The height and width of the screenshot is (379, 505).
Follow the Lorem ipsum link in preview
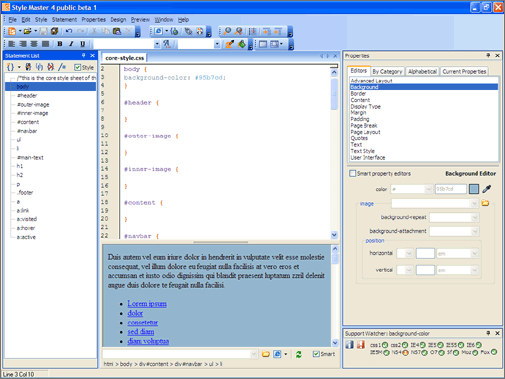point(147,304)
